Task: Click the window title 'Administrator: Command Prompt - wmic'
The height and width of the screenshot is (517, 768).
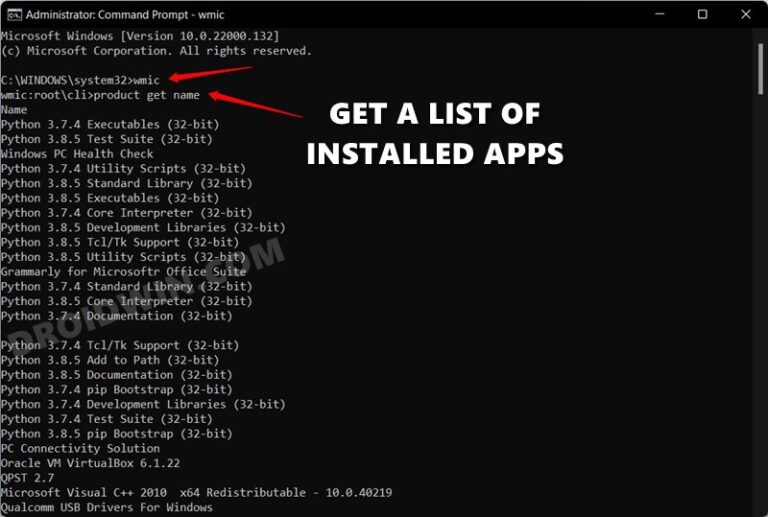Action: (x=125, y=15)
